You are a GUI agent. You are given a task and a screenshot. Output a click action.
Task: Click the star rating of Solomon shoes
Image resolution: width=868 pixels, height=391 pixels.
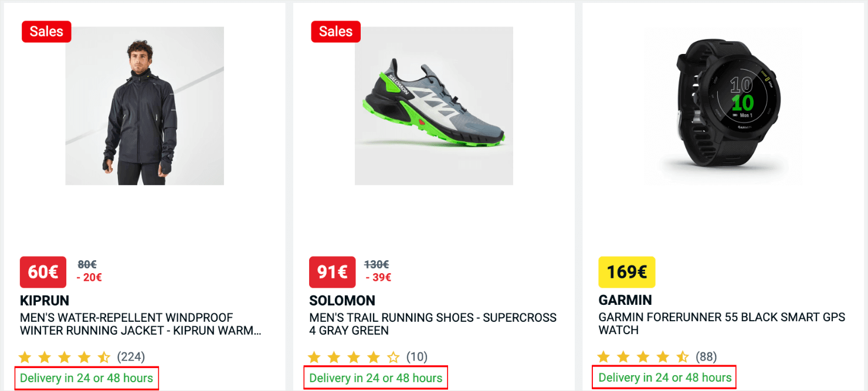[x=353, y=357]
